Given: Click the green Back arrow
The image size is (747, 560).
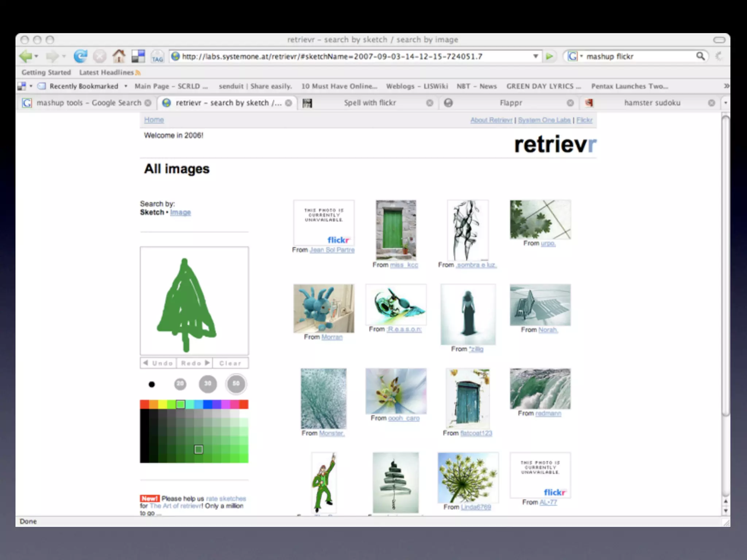Looking at the screenshot, I should pos(26,56).
